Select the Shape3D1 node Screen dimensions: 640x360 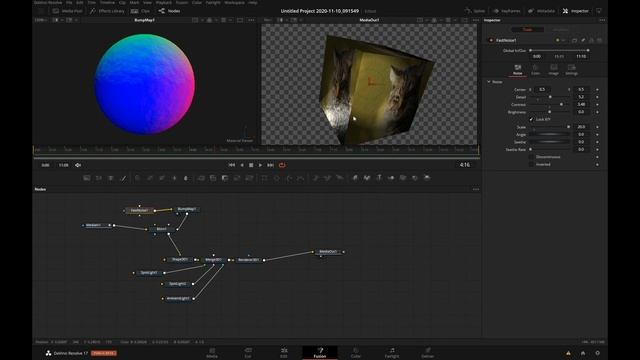pyautogui.click(x=180, y=260)
